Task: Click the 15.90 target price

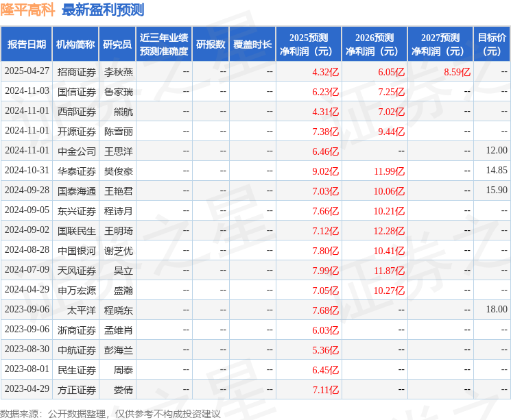Action: tap(497, 190)
